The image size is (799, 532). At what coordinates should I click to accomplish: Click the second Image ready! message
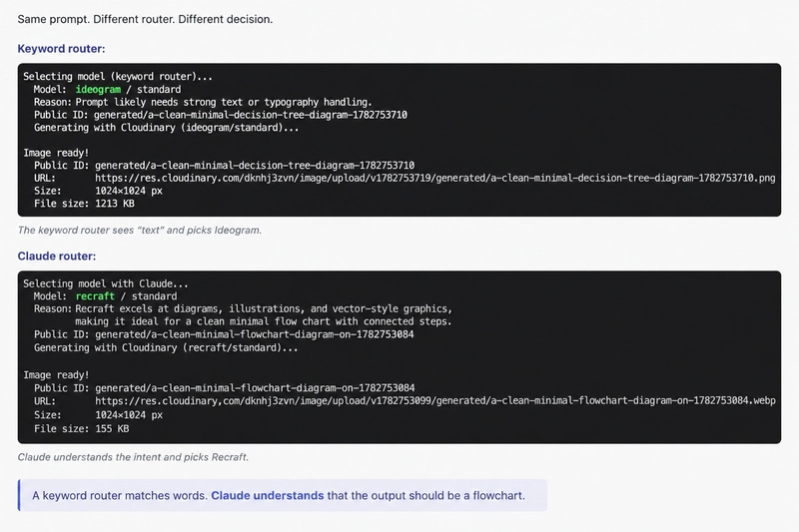pos(56,375)
